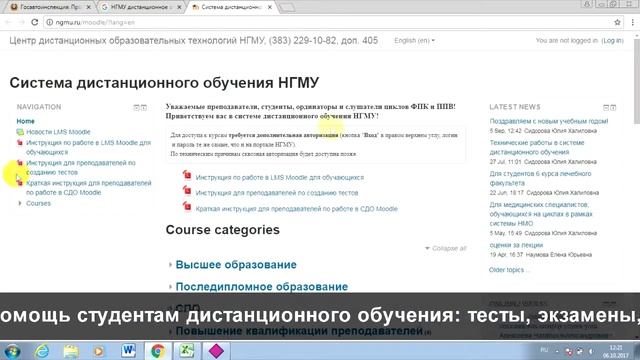Open the Последипломное образование category link
The height and width of the screenshot is (360, 640).
pyautogui.click(x=262, y=287)
